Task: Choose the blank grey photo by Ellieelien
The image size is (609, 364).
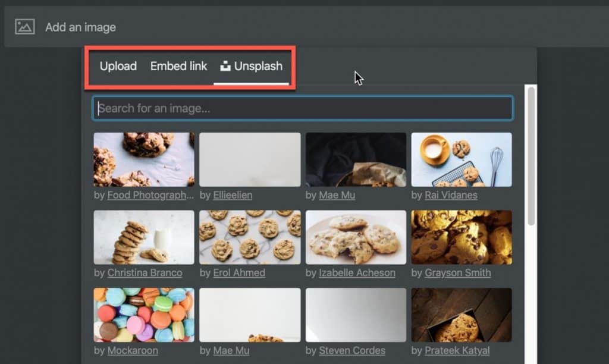Action: point(250,159)
